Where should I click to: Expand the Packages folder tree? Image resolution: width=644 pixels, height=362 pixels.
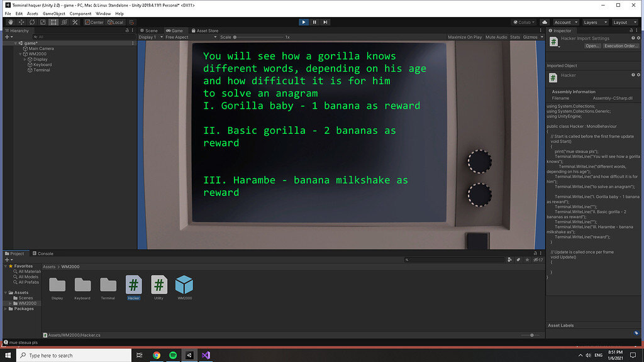point(6,309)
